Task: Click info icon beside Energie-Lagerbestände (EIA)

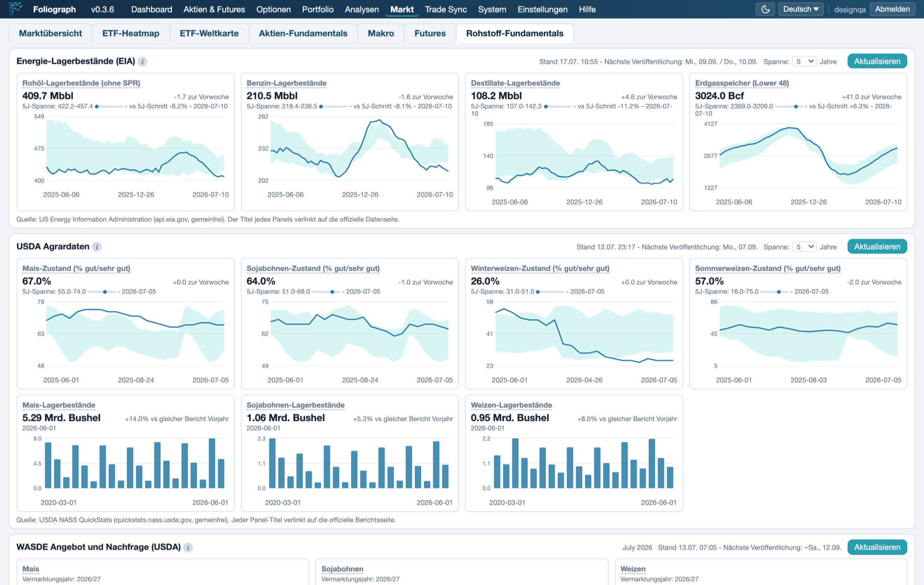Action: [x=142, y=61]
